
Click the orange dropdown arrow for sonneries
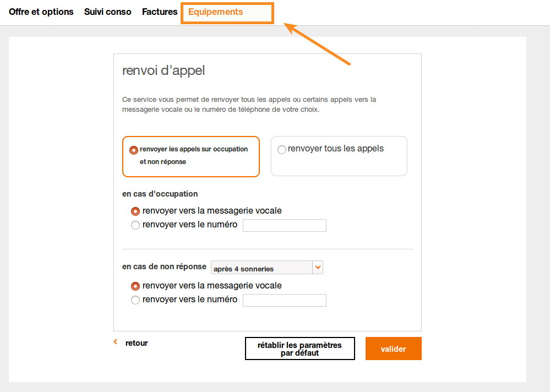click(x=318, y=268)
